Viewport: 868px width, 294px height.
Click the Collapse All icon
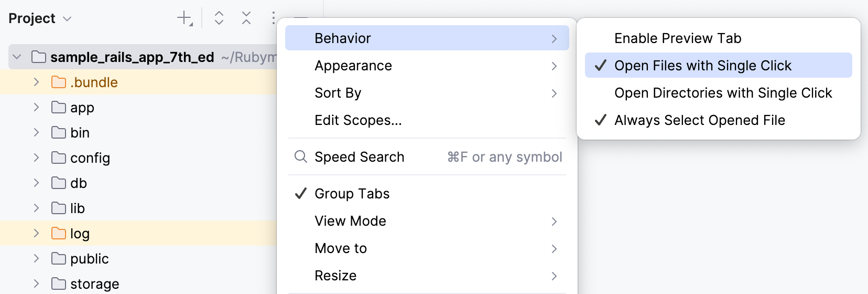point(246,18)
